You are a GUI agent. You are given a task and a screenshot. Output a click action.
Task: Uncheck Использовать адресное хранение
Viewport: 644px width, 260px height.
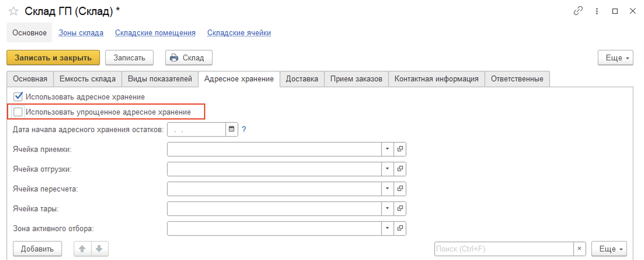tap(18, 96)
